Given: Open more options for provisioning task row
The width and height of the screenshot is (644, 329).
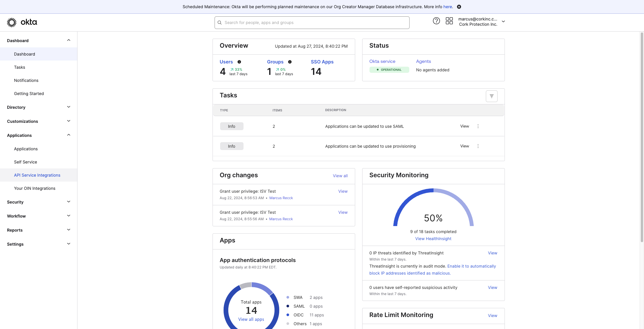Looking at the screenshot, I should click(x=478, y=146).
